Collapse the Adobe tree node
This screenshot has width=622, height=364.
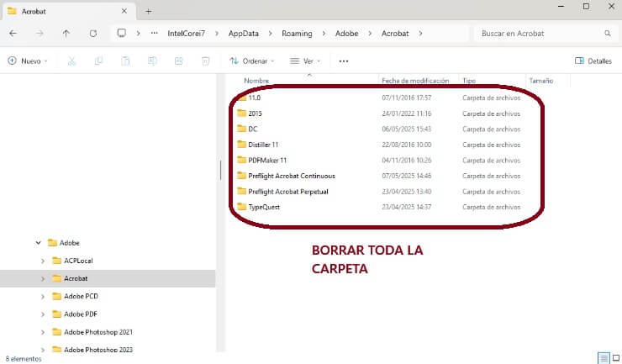click(x=38, y=243)
